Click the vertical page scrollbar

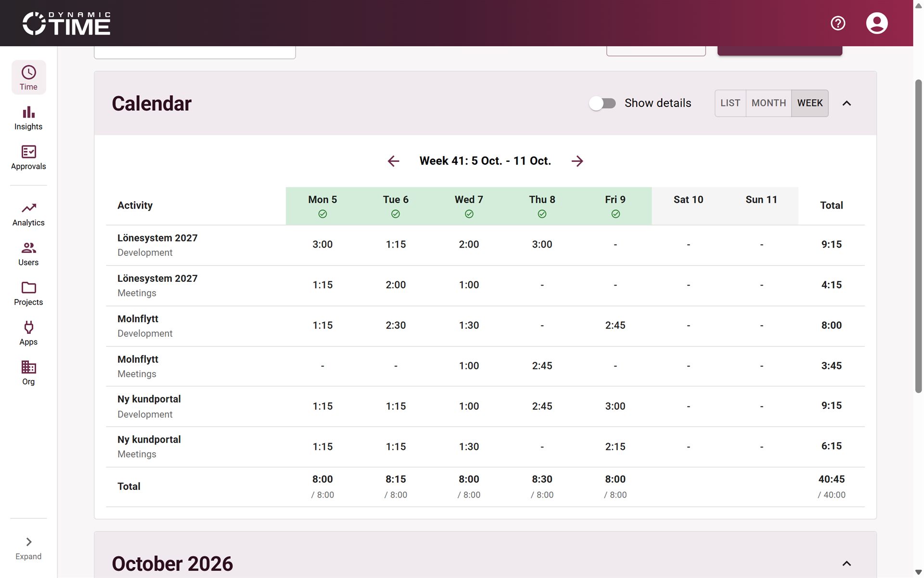[918, 236]
